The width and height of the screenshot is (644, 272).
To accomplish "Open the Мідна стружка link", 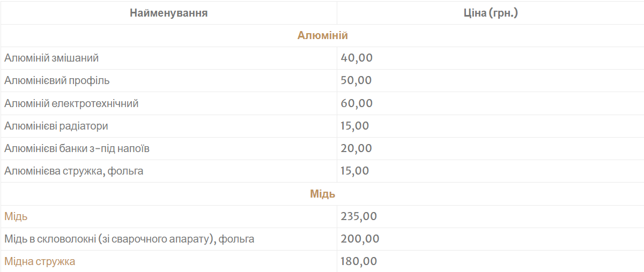I will 40,262.
